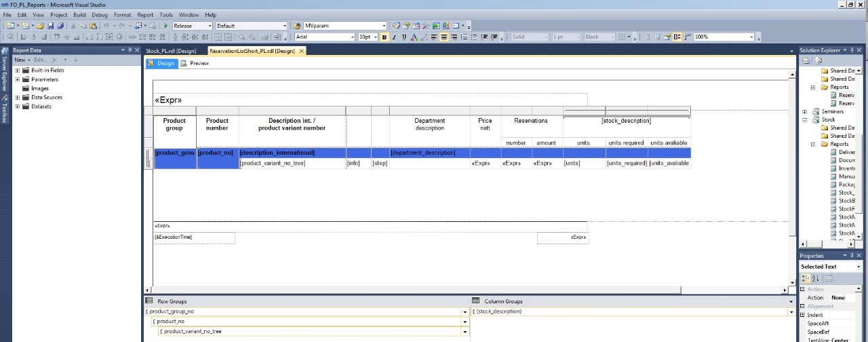The image size is (868, 342).
Task: Click the Alphabetical sort button in Properties
Action: [x=815, y=278]
